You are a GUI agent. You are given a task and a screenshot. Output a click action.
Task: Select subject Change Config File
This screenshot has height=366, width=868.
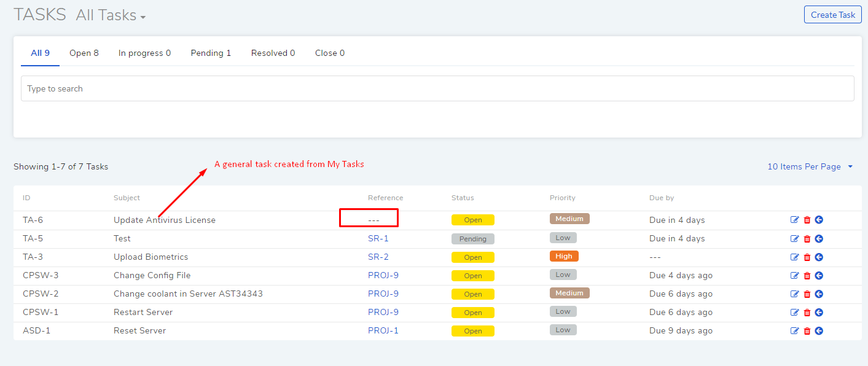152,275
